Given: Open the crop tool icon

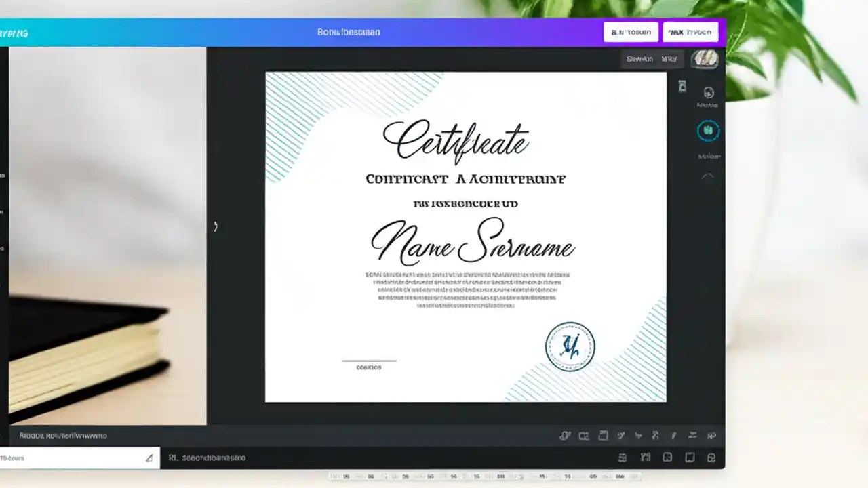Looking at the screenshot, I should 584,436.
